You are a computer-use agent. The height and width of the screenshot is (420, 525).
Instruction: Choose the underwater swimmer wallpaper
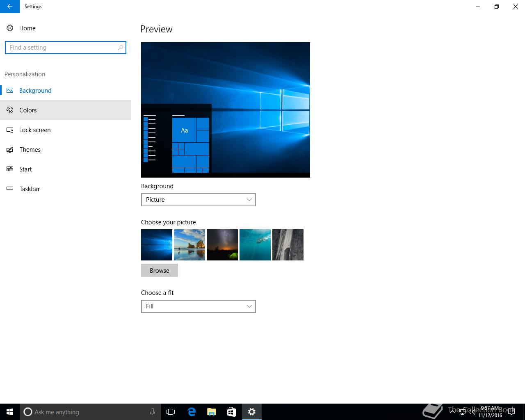point(255,245)
